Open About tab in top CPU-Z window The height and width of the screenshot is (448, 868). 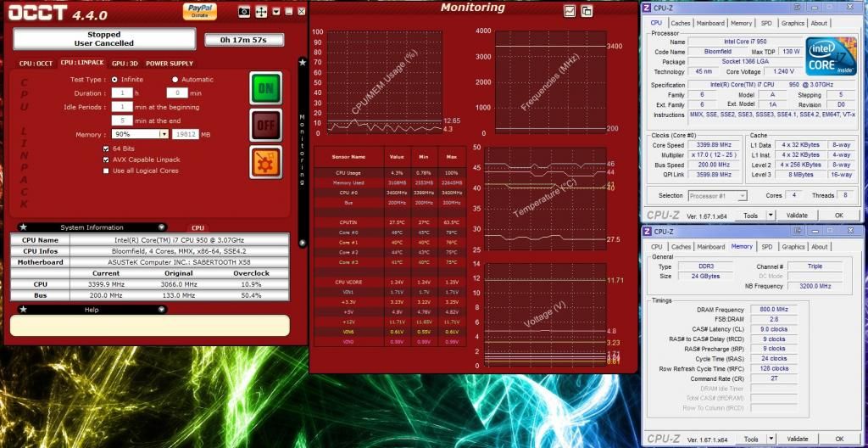[x=819, y=23]
